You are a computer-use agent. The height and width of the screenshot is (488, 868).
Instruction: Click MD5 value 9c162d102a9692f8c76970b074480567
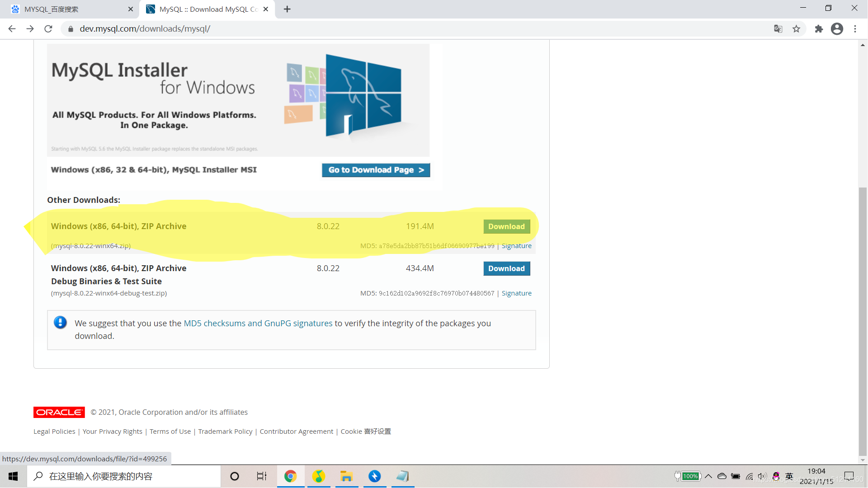click(x=436, y=293)
